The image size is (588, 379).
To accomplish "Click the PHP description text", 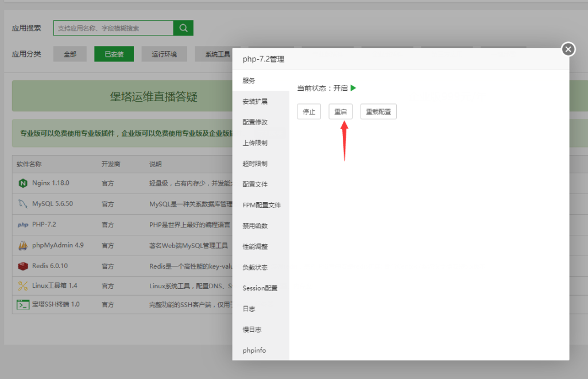I will [x=189, y=225].
